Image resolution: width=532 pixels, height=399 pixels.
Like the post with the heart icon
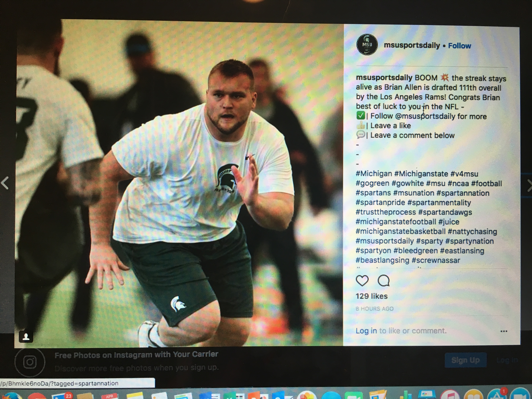[362, 280]
